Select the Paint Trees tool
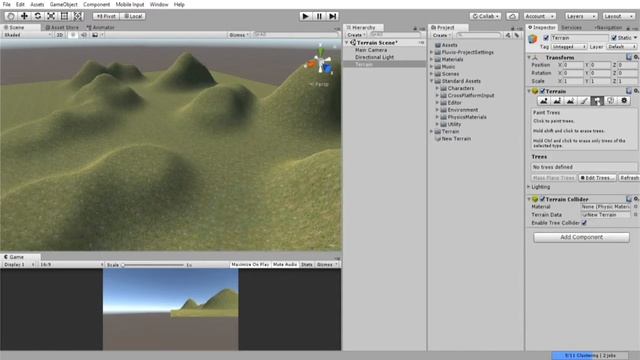Viewport: 640px width, 360px height. click(x=597, y=101)
